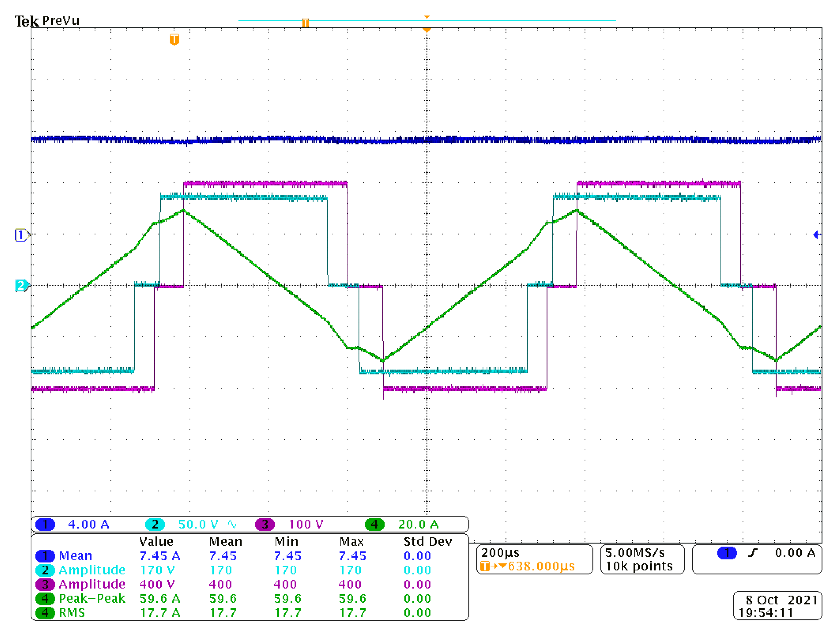
Task: Open the 200µs timebase readout box
Action: pyautogui.click(x=500, y=552)
